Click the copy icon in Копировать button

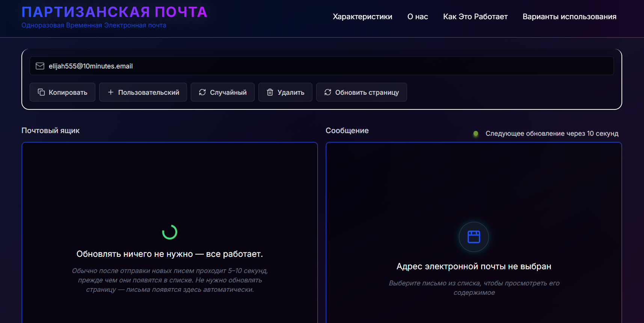(41, 92)
